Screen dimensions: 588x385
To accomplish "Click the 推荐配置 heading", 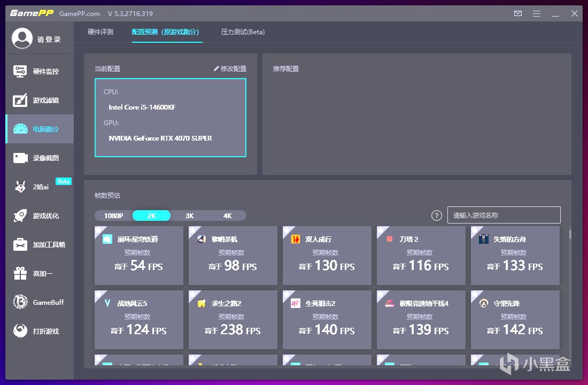I will pyautogui.click(x=286, y=68).
